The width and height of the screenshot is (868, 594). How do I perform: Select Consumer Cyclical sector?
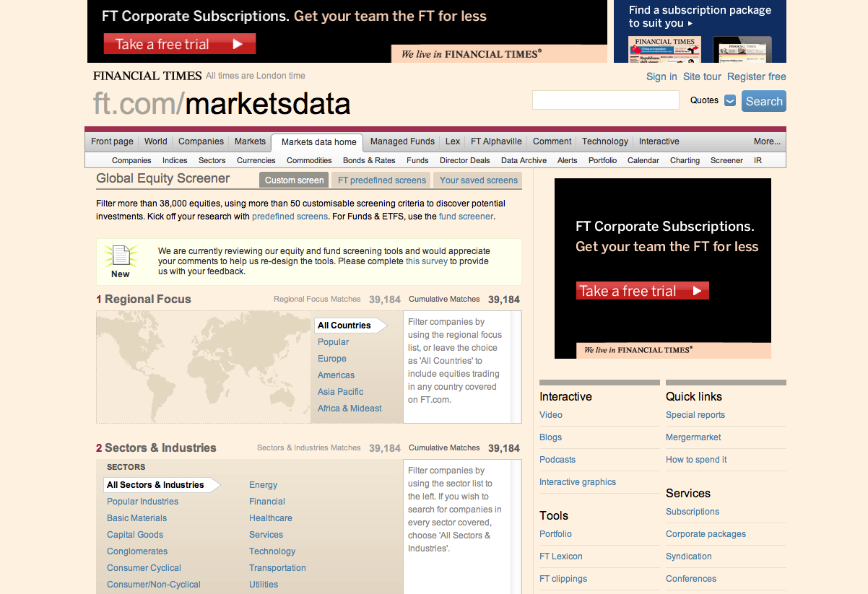click(x=144, y=568)
